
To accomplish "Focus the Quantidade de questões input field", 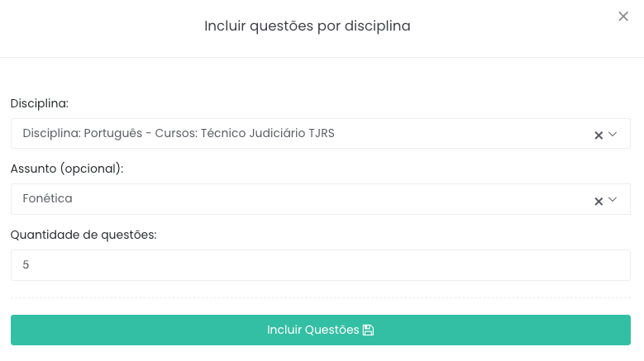I will (320, 265).
